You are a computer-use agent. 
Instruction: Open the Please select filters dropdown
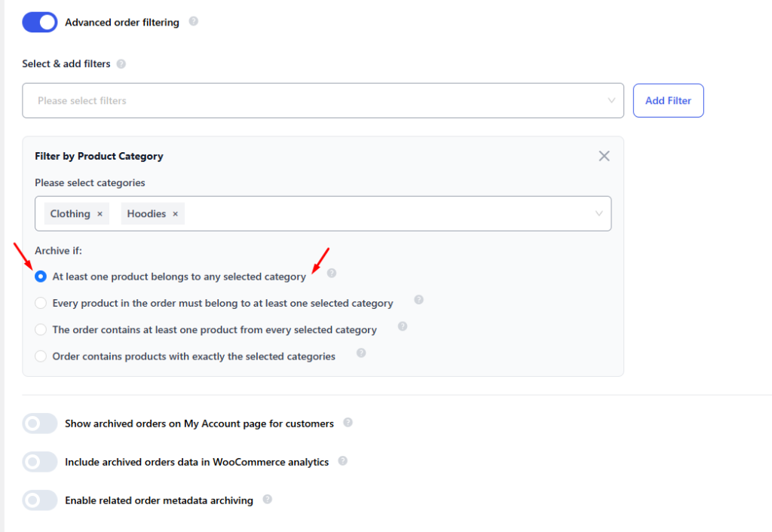point(323,100)
